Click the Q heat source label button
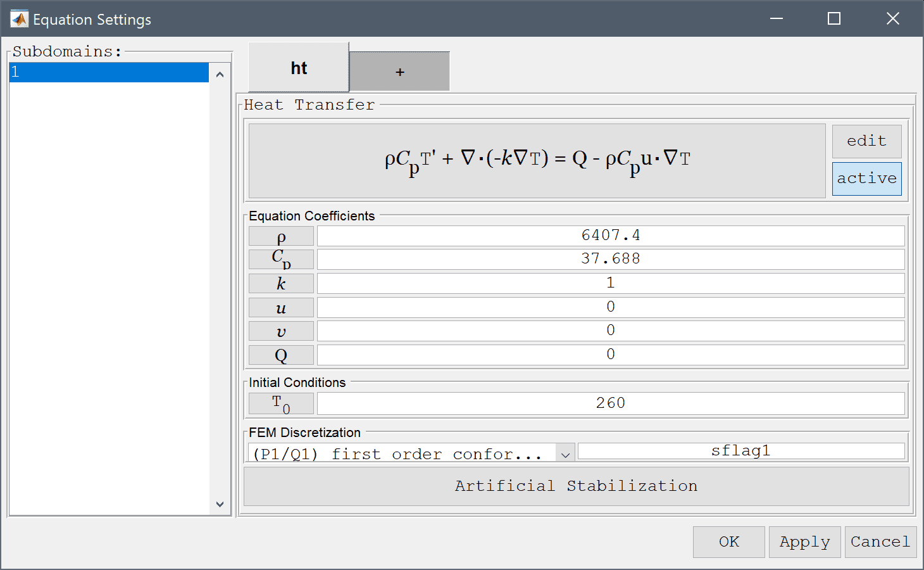This screenshot has width=924, height=570. coord(281,355)
